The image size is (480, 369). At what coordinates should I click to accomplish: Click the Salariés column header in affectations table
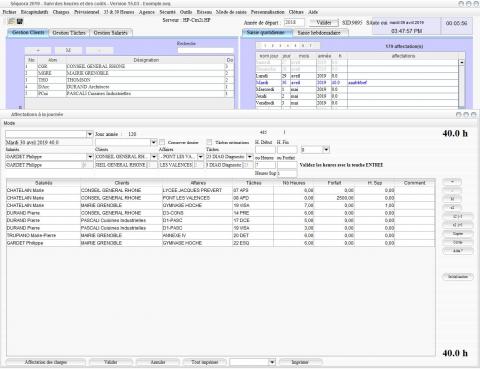click(44, 183)
